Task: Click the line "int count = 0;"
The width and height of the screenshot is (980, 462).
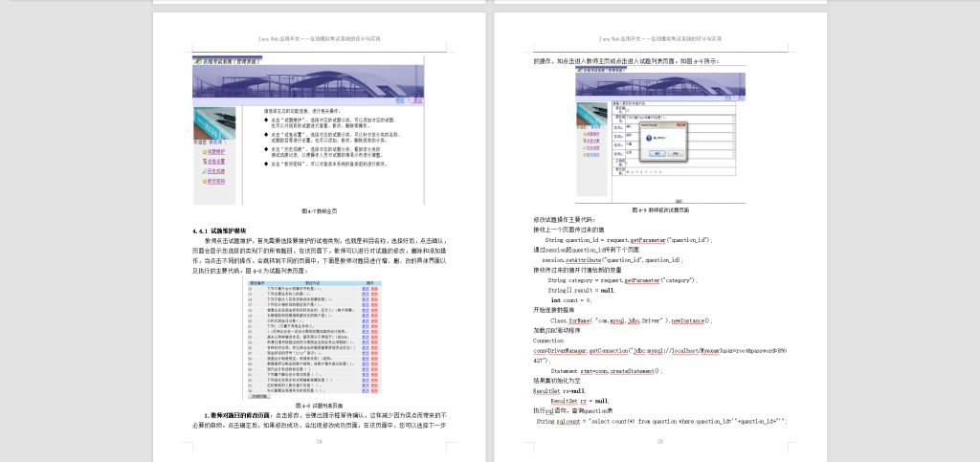Action: [571, 300]
